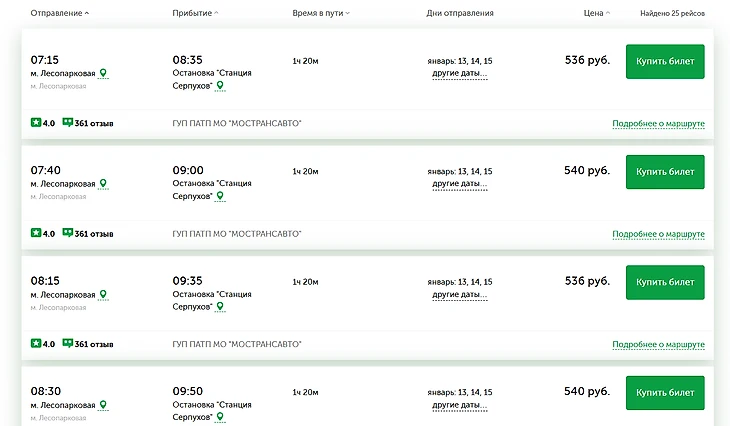
Task: Click map pin beside 08:15 Лесопарковая departure
Action: (103, 294)
